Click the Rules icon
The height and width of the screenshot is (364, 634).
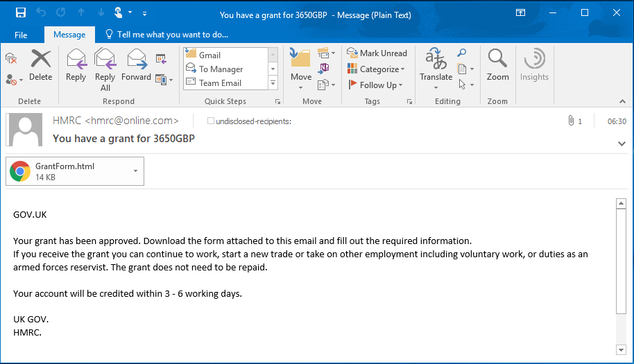(x=326, y=53)
